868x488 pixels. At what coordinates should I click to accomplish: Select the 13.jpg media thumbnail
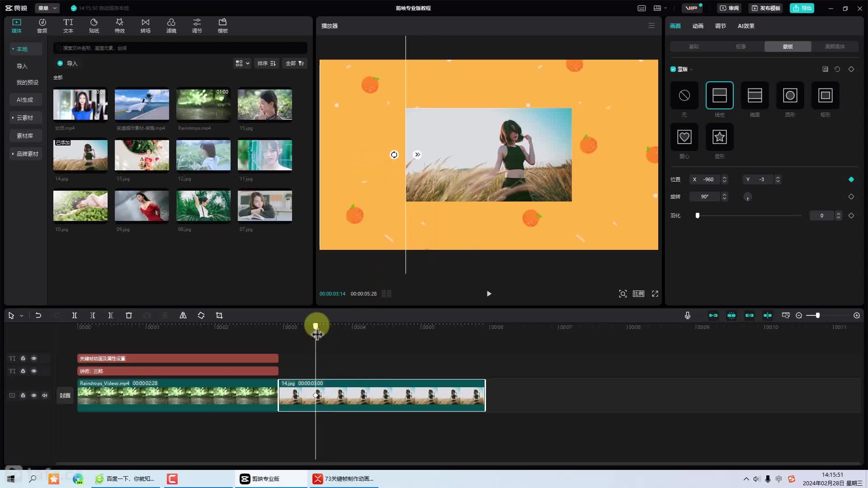(x=142, y=155)
